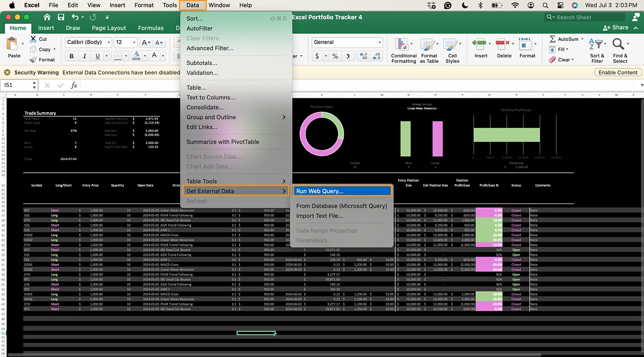Click the Share button

(x=616, y=27)
